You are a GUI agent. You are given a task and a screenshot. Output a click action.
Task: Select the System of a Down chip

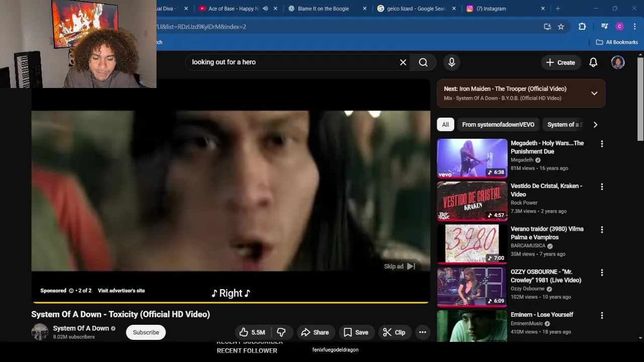[564, 125]
